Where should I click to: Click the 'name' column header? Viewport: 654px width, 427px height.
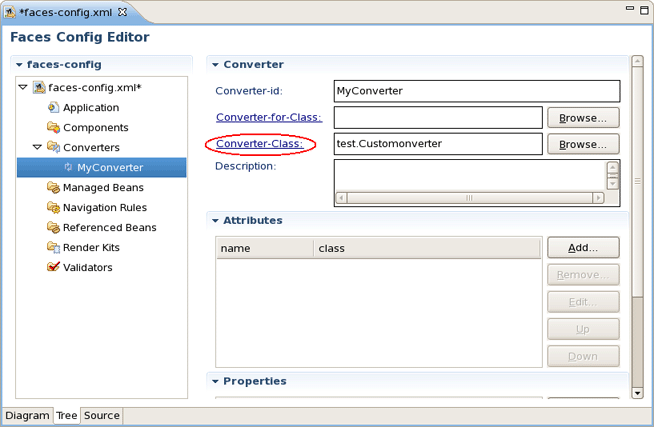(x=265, y=249)
